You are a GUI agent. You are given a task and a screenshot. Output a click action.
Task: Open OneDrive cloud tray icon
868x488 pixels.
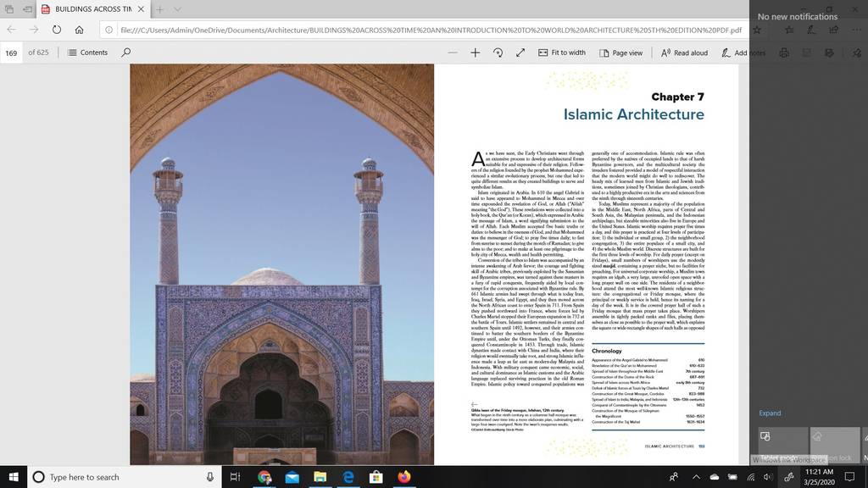tap(715, 477)
